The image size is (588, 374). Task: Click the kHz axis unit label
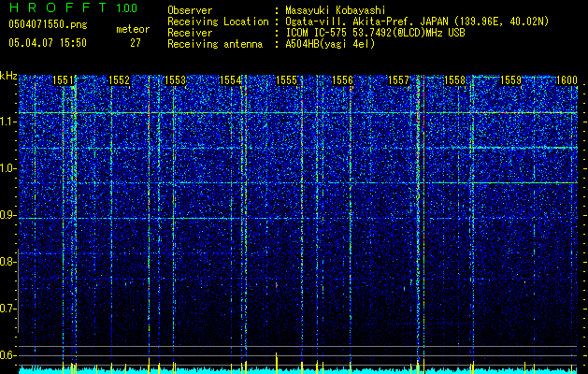8,76
